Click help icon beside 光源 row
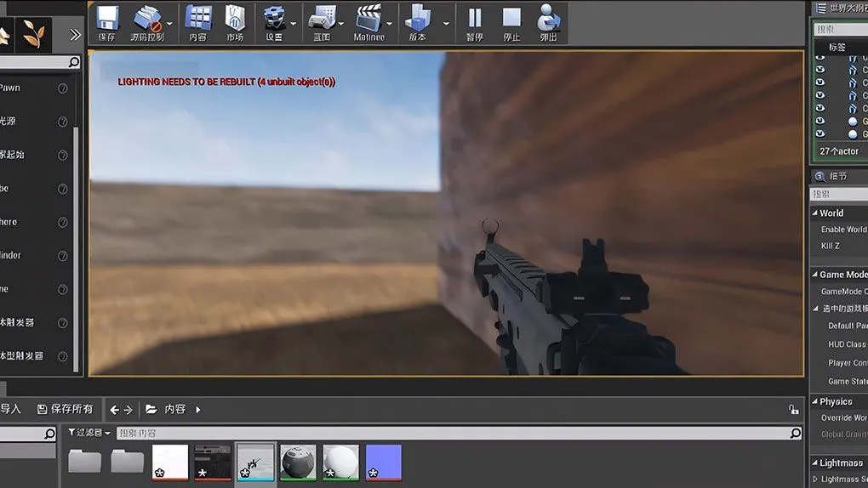The width and height of the screenshot is (868, 488). 63,122
